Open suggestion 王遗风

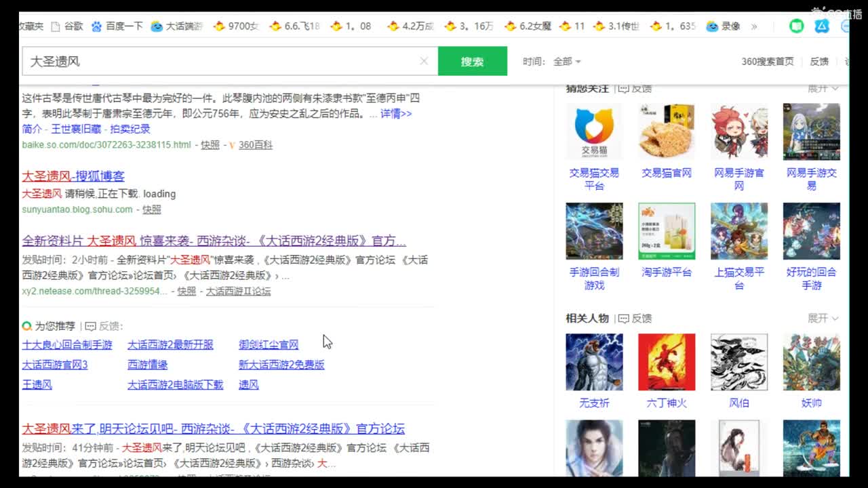click(x=37, y=384)
